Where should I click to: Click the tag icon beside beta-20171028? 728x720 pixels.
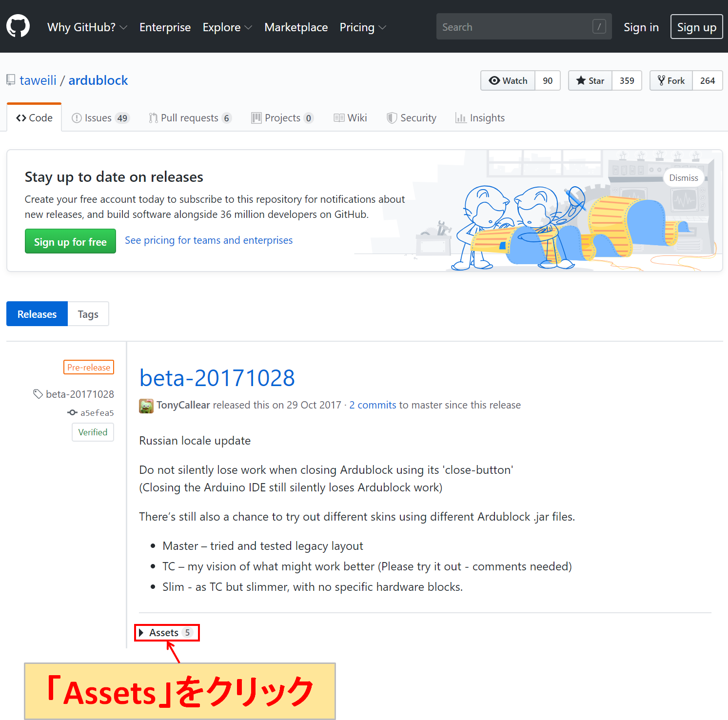[38, 394]
